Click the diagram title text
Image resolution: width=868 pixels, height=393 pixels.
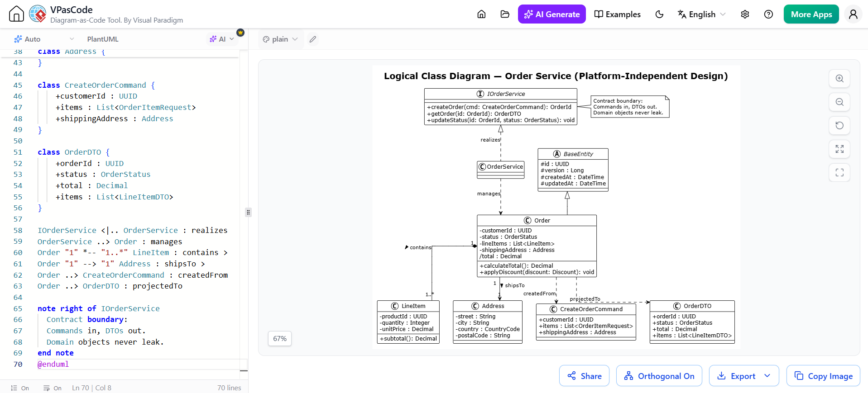[x=556, y=76]
